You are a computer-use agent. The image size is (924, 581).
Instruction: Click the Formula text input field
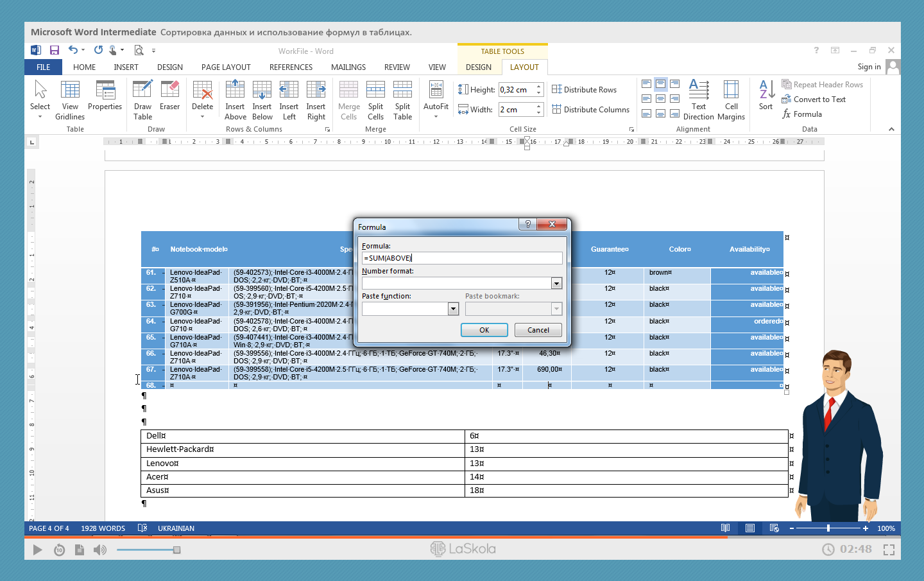click(x=462, y=258)
